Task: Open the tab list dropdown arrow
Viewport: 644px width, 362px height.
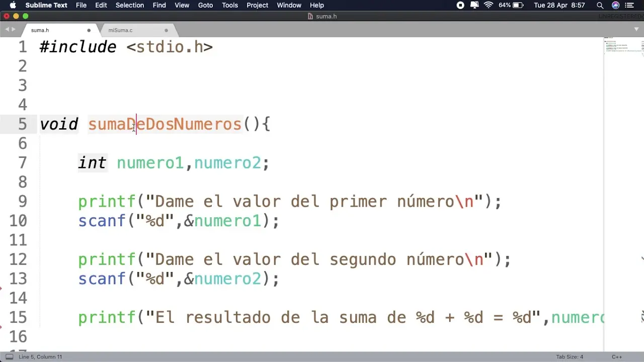Action: point(636,30)
